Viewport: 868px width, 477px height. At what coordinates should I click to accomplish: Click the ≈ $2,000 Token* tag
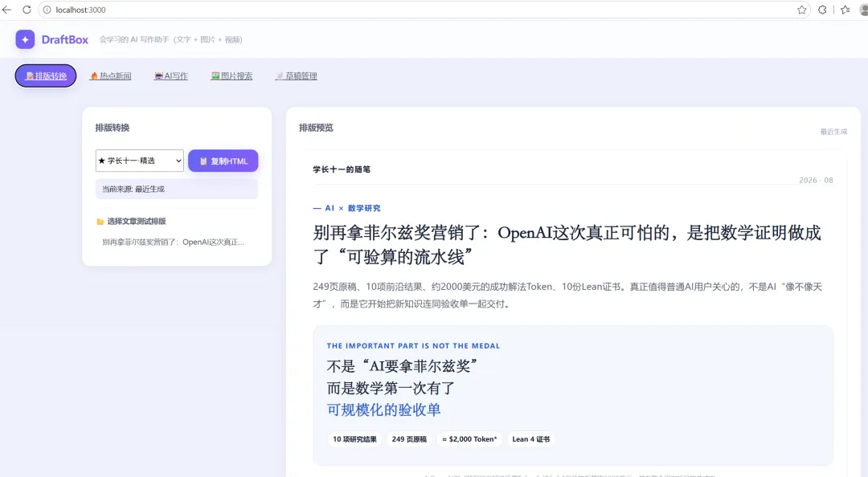pyautogui.click(x=469, y=439)
